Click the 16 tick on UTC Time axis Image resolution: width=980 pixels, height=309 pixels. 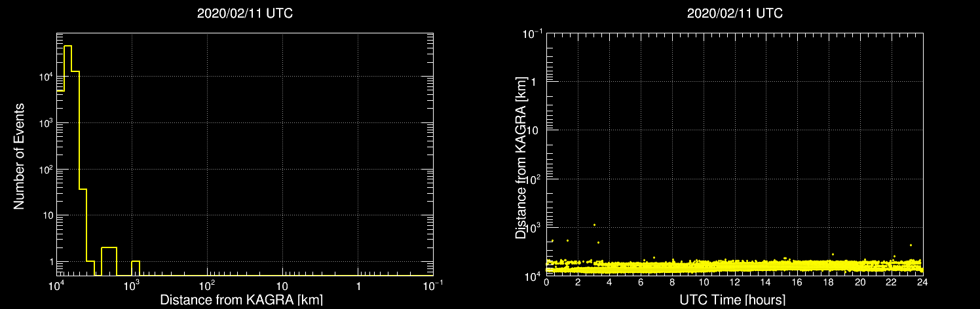tap(798, 282)
